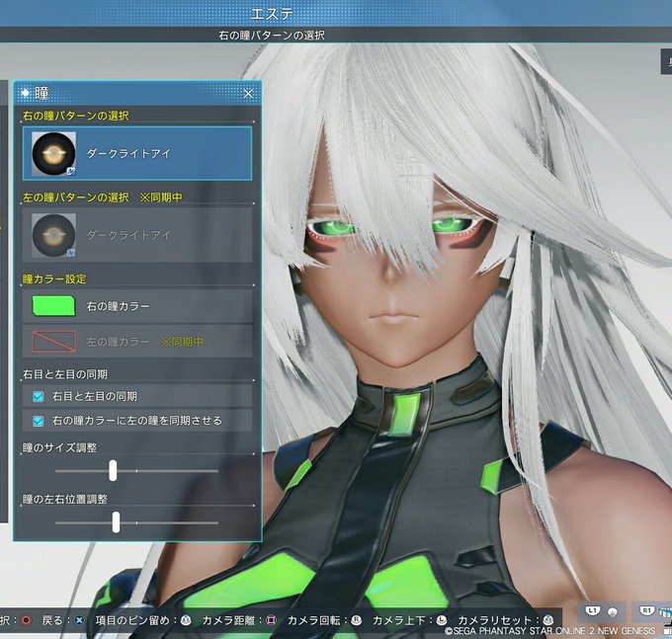672x639 pixels.
Task: Click the disabled 左の瞳カラー swatch
Action: point(53,342)
